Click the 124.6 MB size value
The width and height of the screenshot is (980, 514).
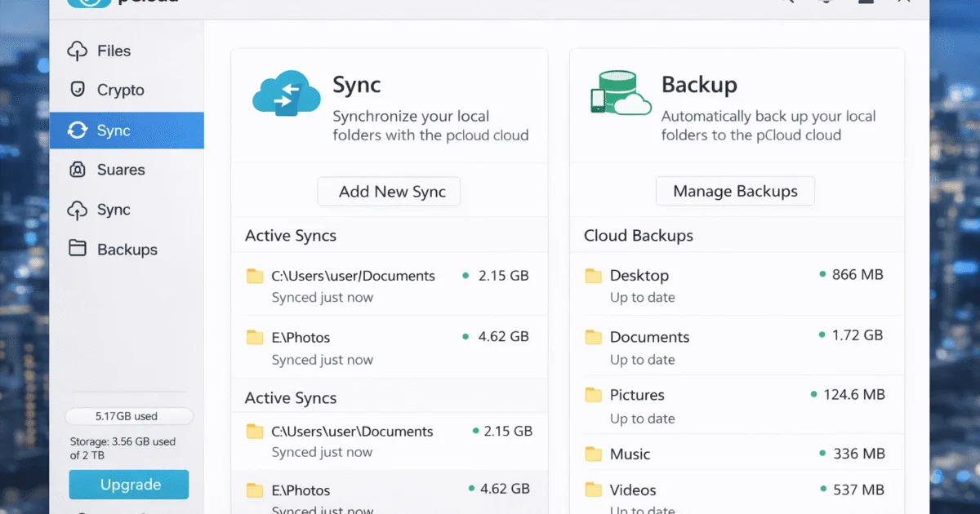click(x=854, y=394)
